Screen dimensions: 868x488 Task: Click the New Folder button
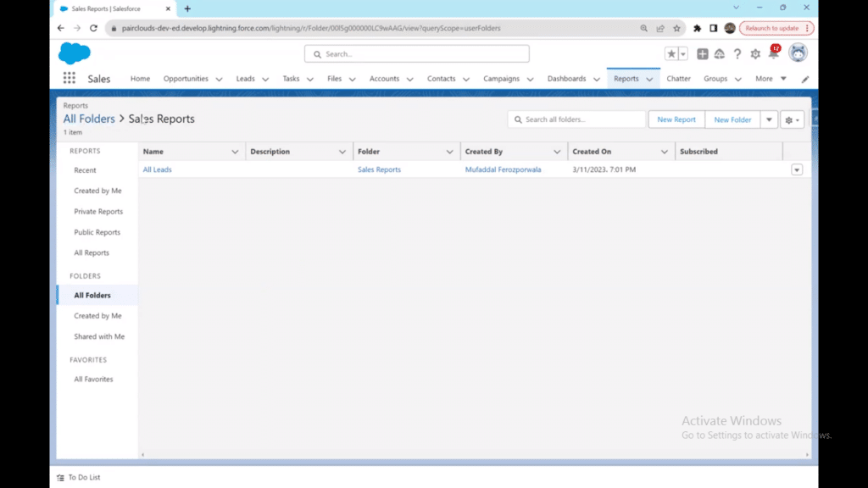point(732,119)
